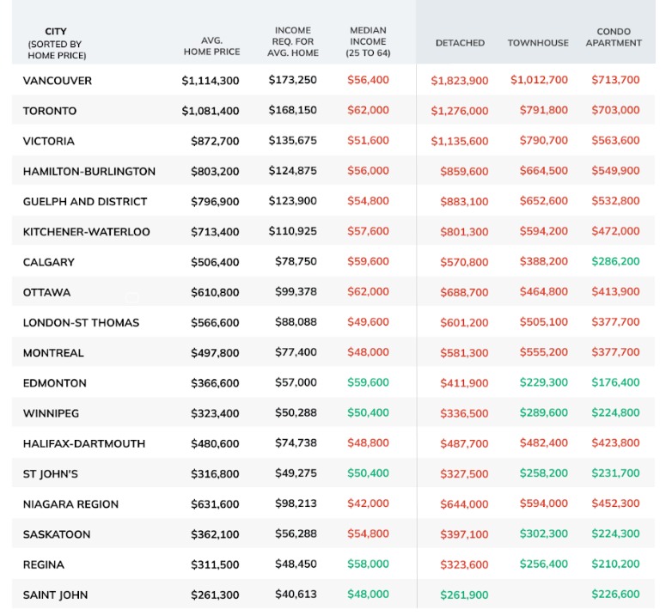Select the Detached column header

460,43
